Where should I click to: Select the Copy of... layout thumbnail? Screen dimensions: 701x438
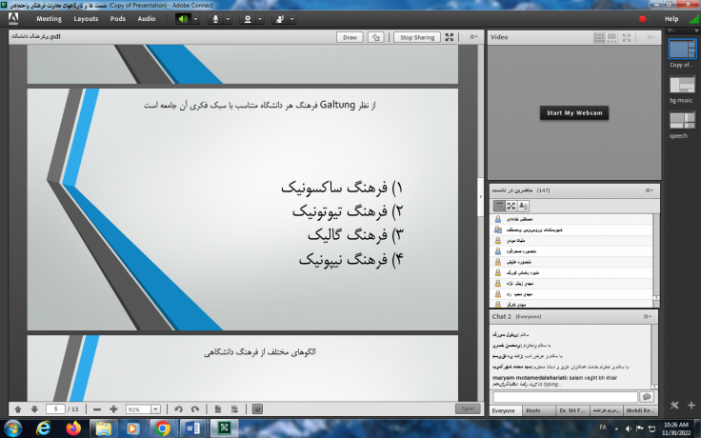pos(682,49)
